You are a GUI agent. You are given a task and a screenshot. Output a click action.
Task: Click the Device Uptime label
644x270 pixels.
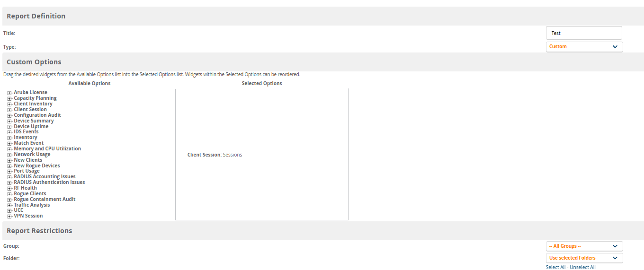31,126
